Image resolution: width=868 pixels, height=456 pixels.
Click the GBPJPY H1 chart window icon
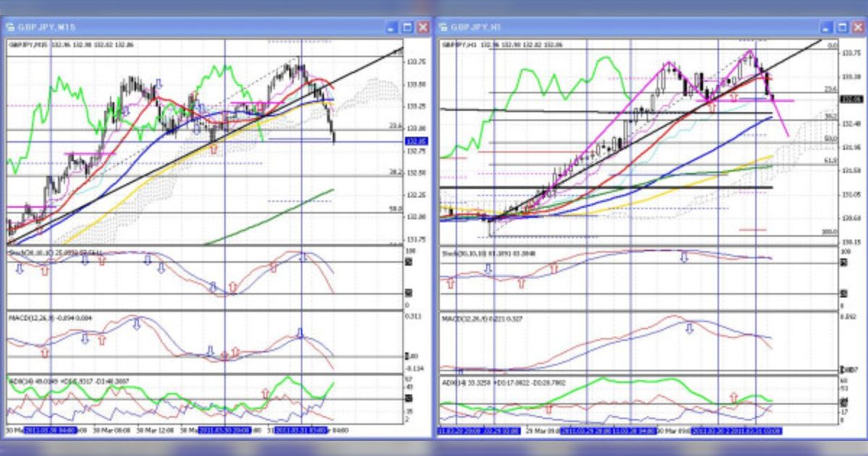(x=443, y=28)
